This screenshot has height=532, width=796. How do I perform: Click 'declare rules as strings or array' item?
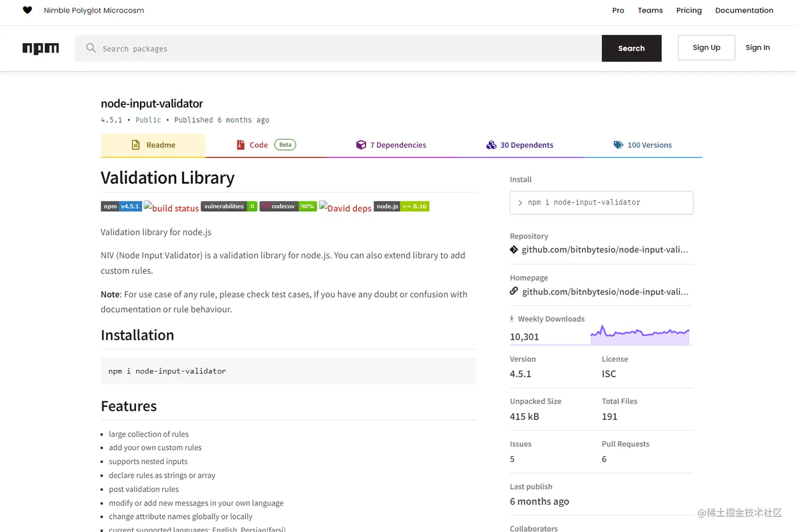point(162,475)
